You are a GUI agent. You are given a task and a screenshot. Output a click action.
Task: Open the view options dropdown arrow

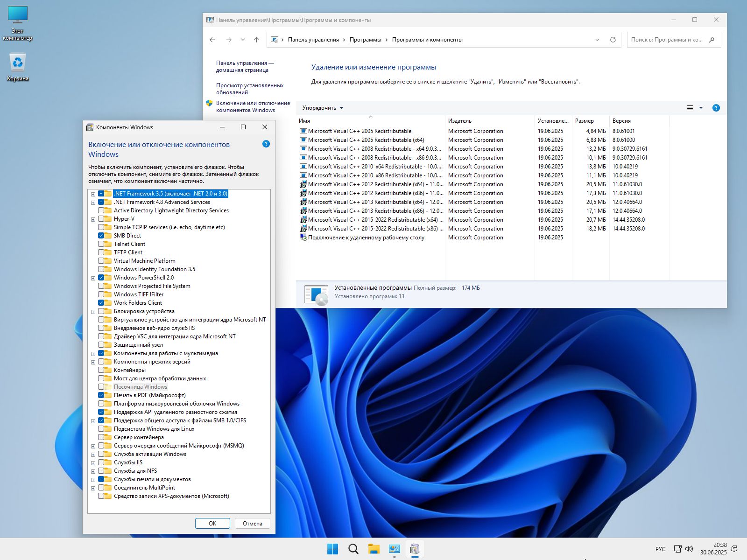tap(701, 108)
